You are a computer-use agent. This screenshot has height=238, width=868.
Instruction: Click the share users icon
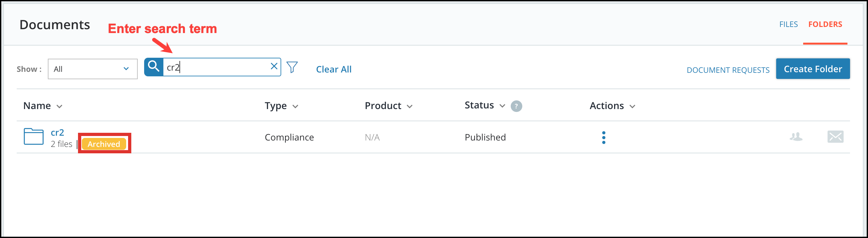796,137
